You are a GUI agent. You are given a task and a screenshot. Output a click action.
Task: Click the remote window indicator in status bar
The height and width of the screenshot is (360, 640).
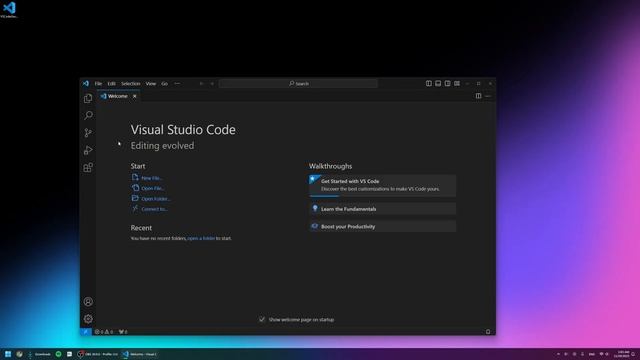pyautogui.click(x=86, y=332)
